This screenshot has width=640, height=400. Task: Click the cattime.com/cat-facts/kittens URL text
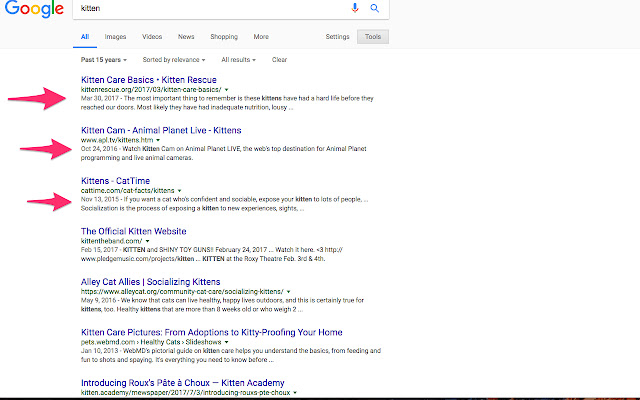click(127, 191)
